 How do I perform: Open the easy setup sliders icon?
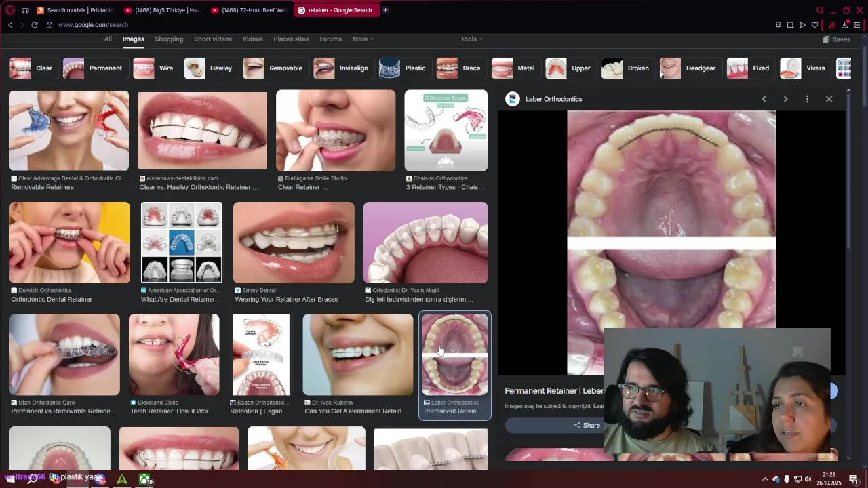pos(857,25)
